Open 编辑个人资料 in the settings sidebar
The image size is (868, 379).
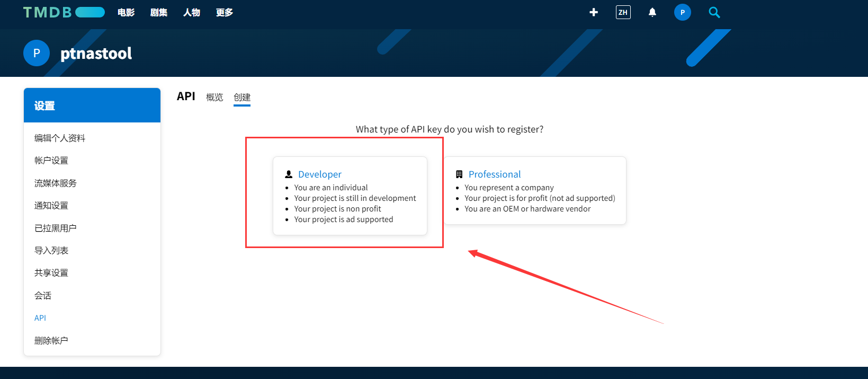[60, 138]
